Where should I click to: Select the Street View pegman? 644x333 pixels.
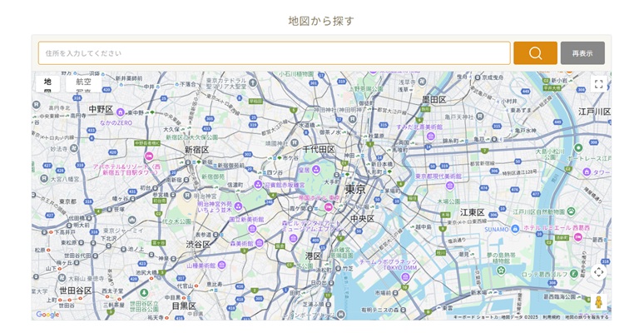pyautogui.click(x=599, y=302)
